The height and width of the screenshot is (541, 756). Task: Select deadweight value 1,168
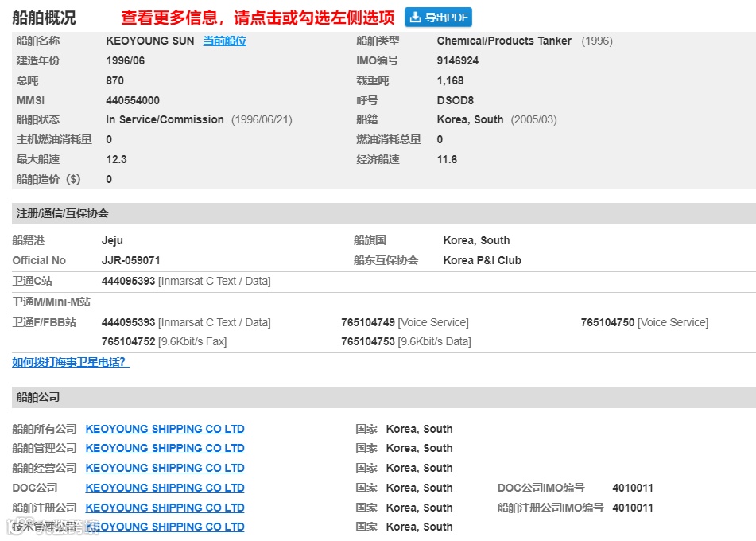click(450, 80)
